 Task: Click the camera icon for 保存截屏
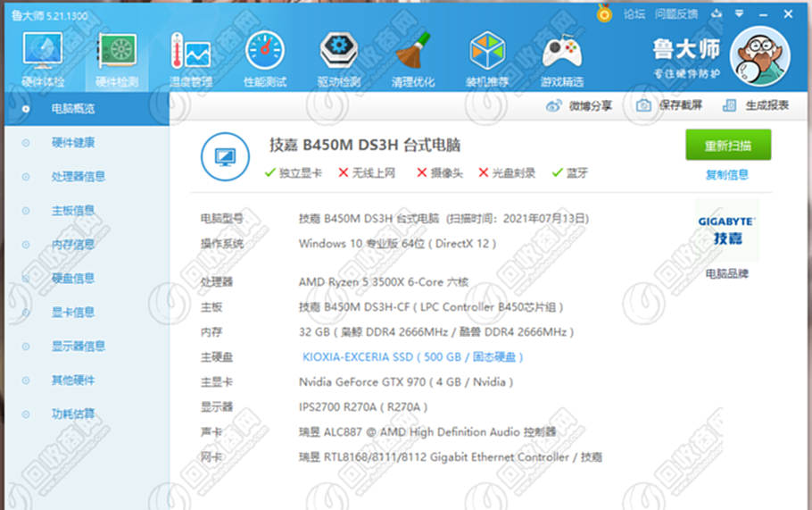point(643,105)
